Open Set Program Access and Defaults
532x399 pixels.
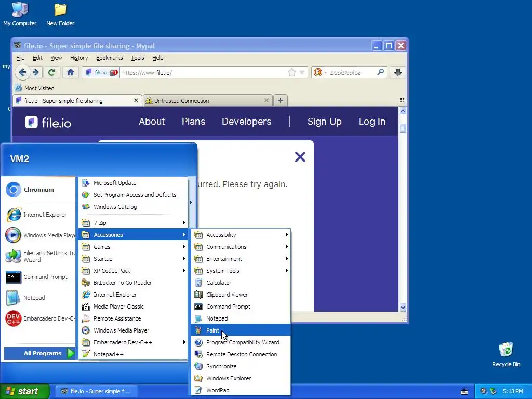tap(133, 194)
